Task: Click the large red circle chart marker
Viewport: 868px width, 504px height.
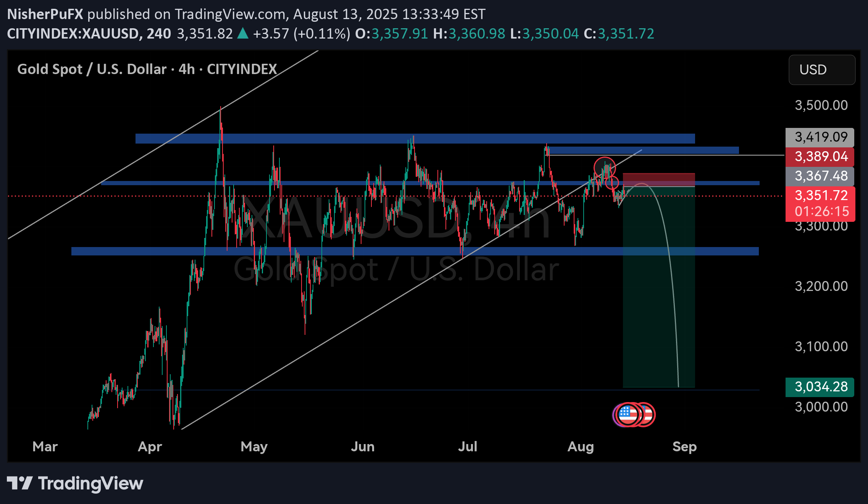Action: tap(604, 167)
